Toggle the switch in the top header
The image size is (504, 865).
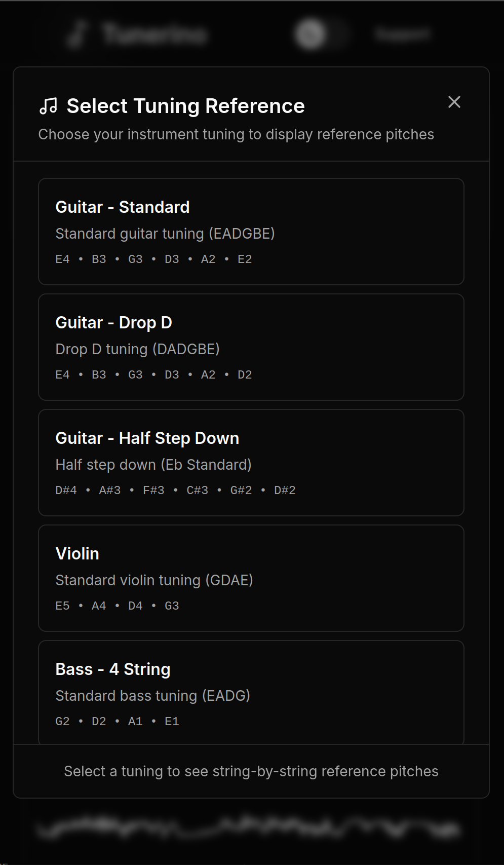321,33
